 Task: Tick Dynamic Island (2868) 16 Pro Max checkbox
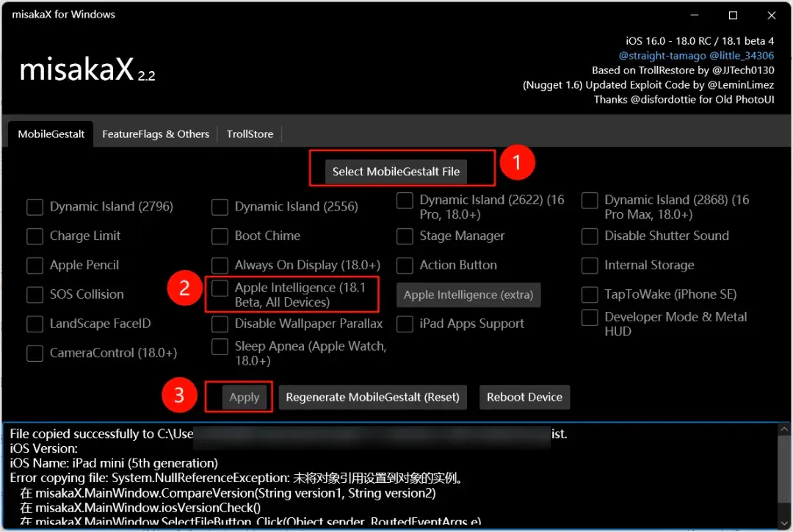590,200
